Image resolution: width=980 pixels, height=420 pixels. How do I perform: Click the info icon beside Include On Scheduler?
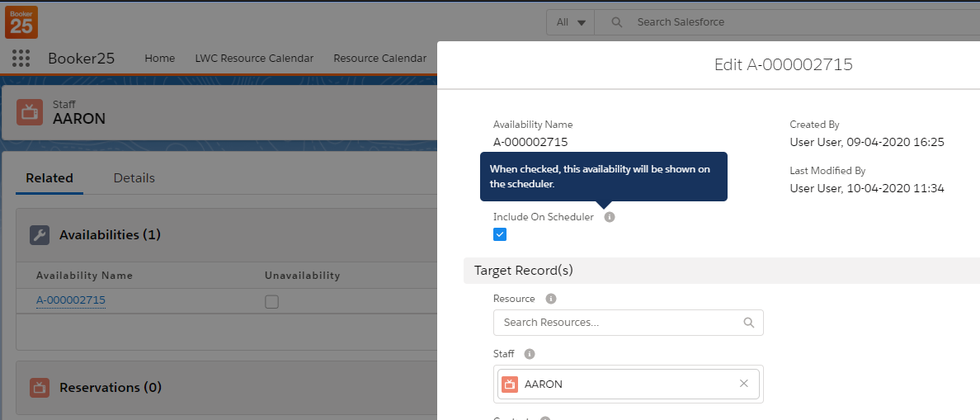click(609, 217)
